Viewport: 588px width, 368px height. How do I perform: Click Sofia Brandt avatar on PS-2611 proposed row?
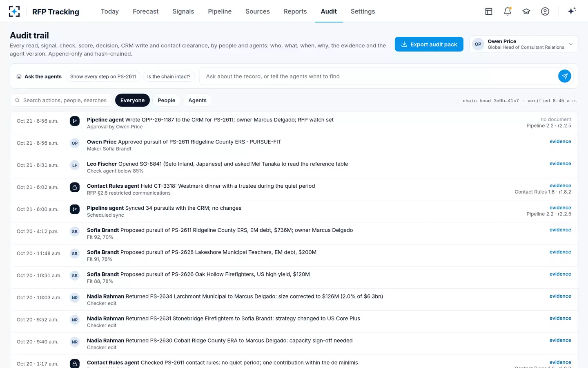click(x=75, y=231)
